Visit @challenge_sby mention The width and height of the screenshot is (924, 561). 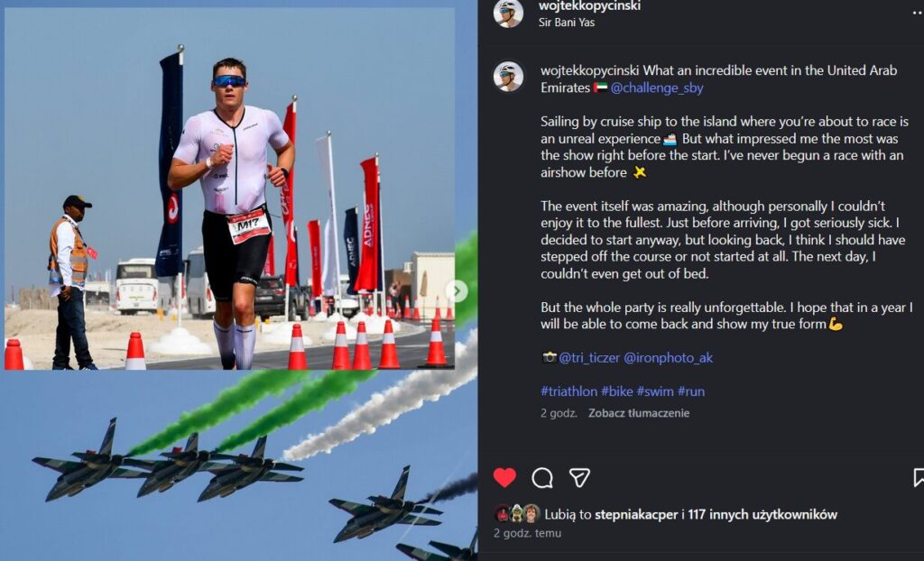[657, 87]
